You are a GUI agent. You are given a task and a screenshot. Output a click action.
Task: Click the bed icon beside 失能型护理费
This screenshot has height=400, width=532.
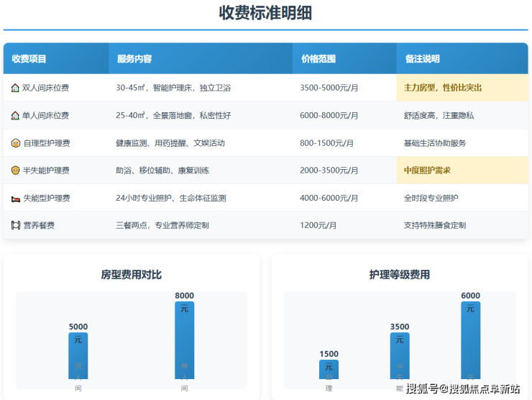(x=15, y=198)
